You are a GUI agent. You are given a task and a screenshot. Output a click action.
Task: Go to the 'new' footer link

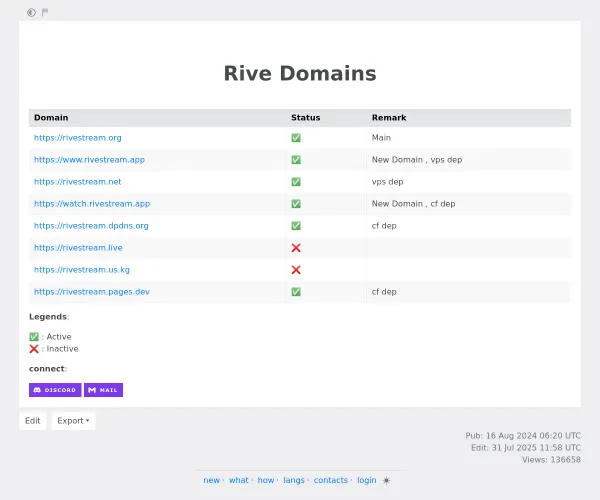[211, 480]
